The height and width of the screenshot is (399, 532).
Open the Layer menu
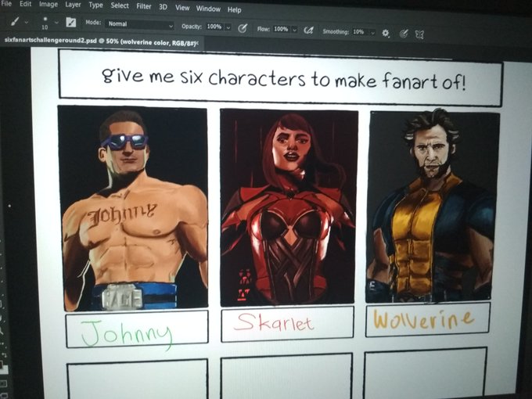pos(73,5)
